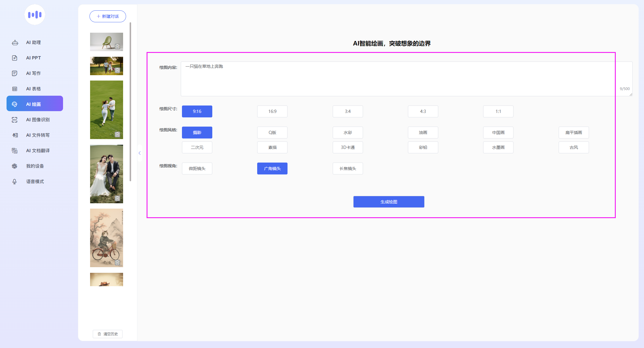The height and width of the screenshot is (348, 644).
Task: Click the 新建对话 new chat button
Action: pyautogui.click(x=108, y=16)
